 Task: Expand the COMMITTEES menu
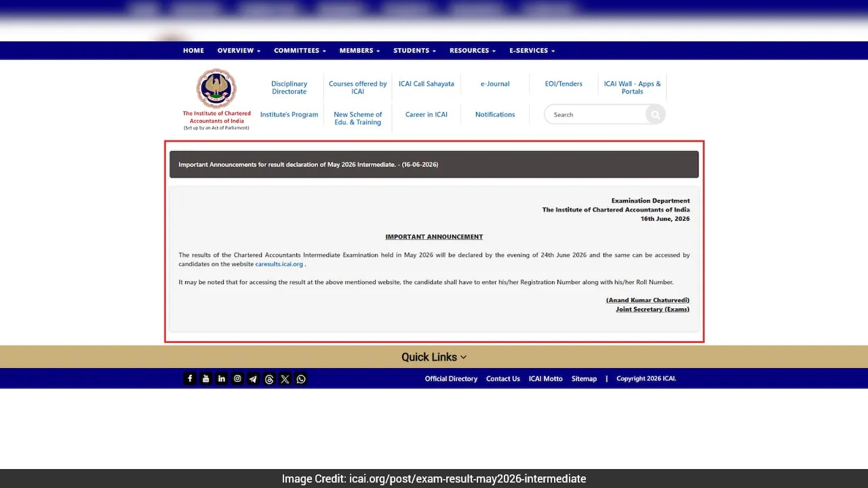[x=300, y=51]
